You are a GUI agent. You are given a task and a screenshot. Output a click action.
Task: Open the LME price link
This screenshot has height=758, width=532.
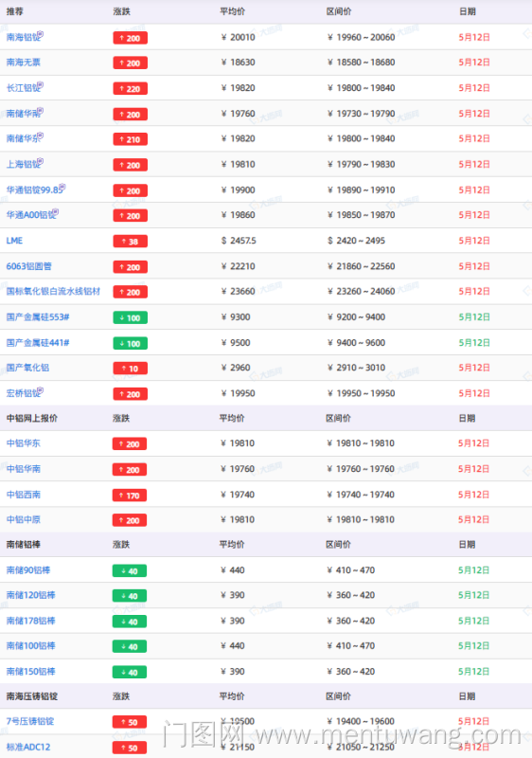14,241
